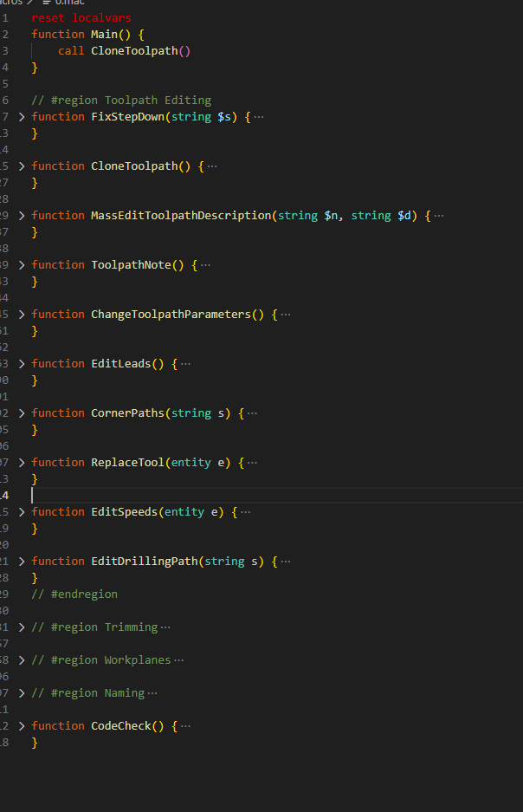
Task: Click the 'reset localvars' statement
Action: coord(81,17)
